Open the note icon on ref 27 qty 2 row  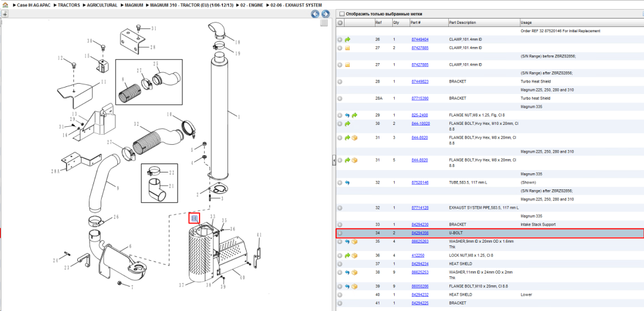click(348, 48)
